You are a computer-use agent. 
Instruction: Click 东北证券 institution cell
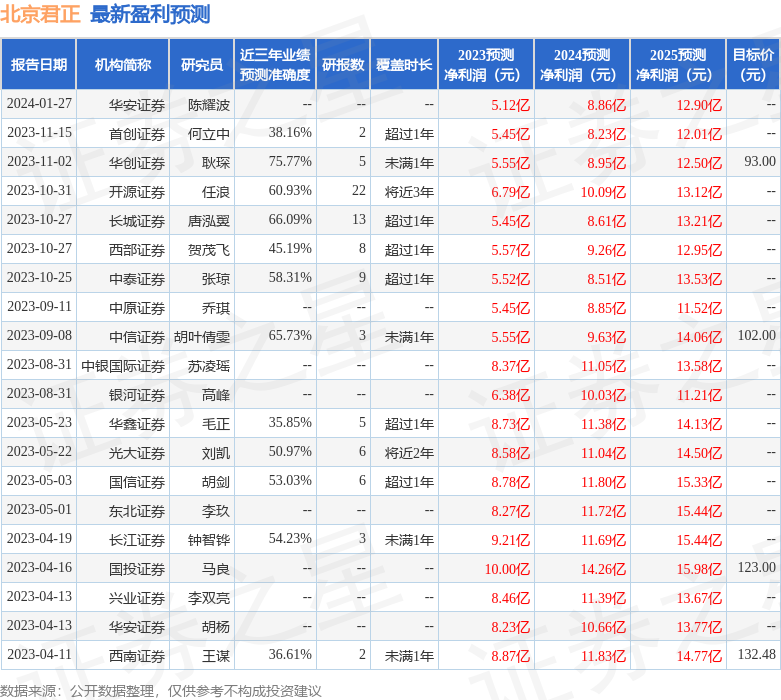(137, 511)
